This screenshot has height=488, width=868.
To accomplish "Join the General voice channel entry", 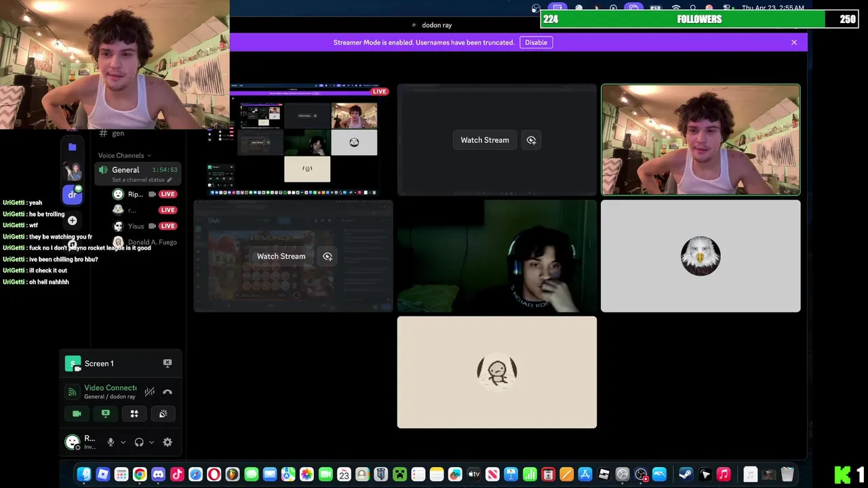I will pos(138,174).
